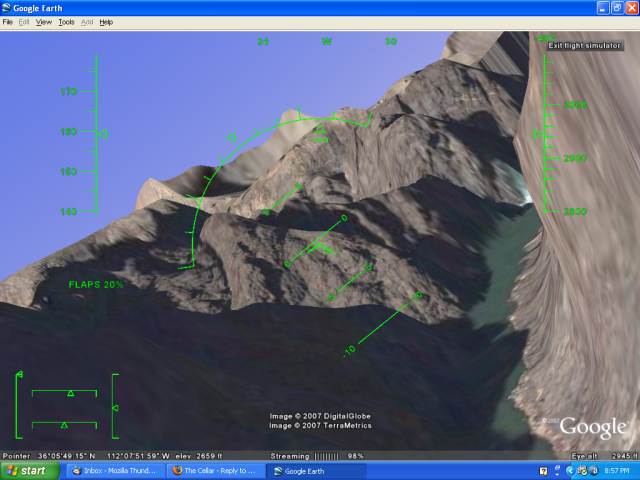The height and width of the screenshot is (480, 640).
Task: Click the -10 pitch ladder label
Action: (349, 350)
